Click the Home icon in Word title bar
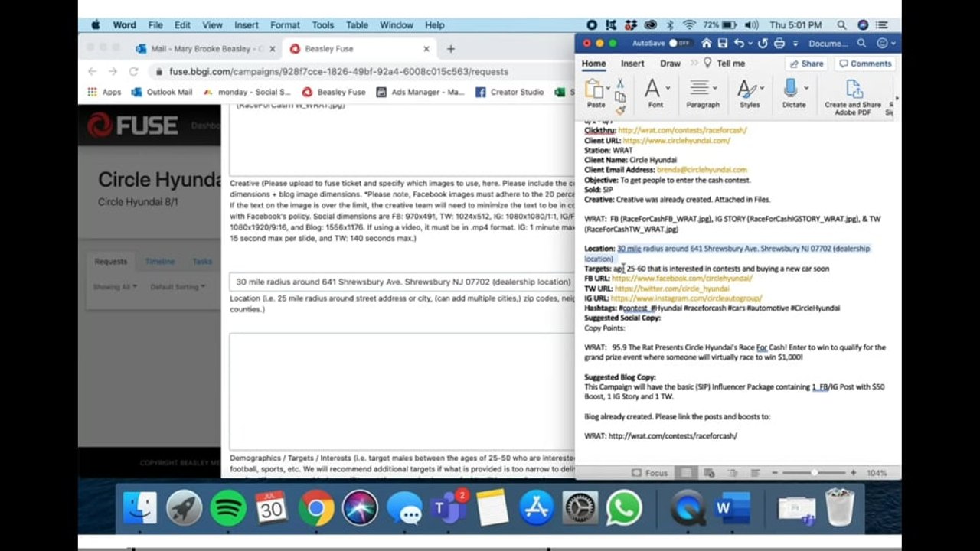This screenshot has width=980, height=551. (707, 44)
